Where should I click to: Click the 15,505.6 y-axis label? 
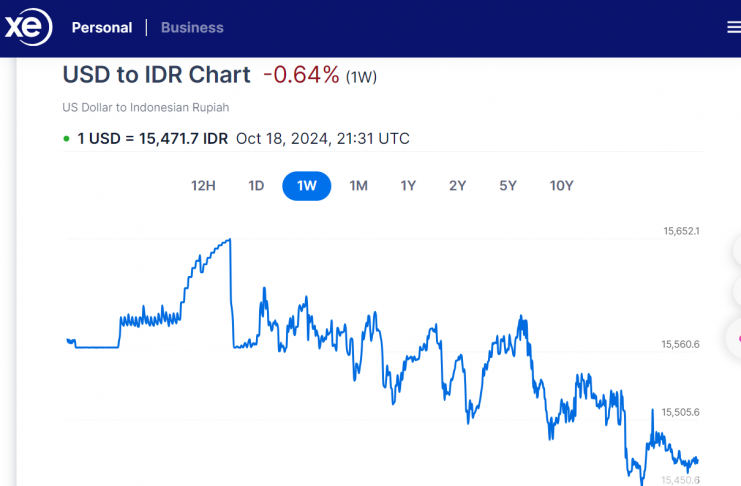point(681,412)
